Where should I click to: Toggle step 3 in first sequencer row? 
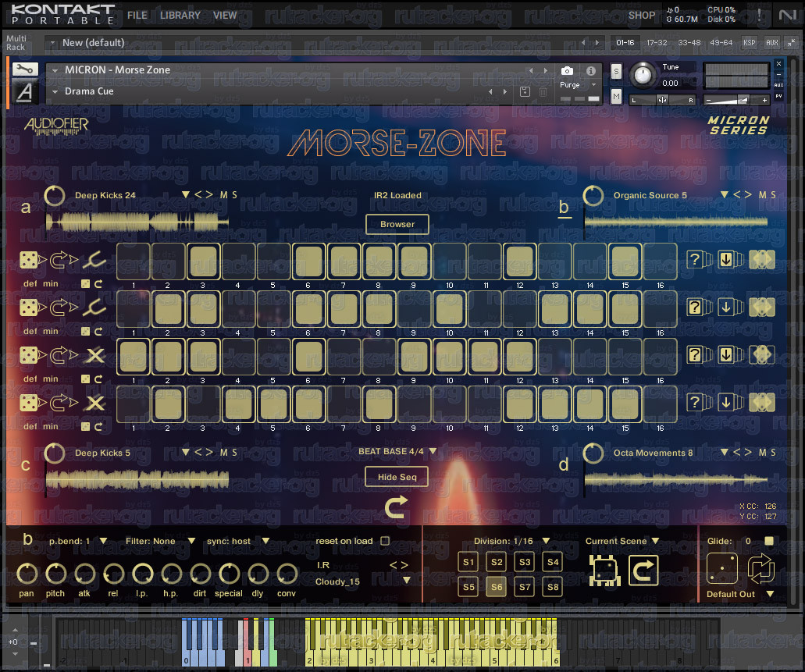pos(203,261)
